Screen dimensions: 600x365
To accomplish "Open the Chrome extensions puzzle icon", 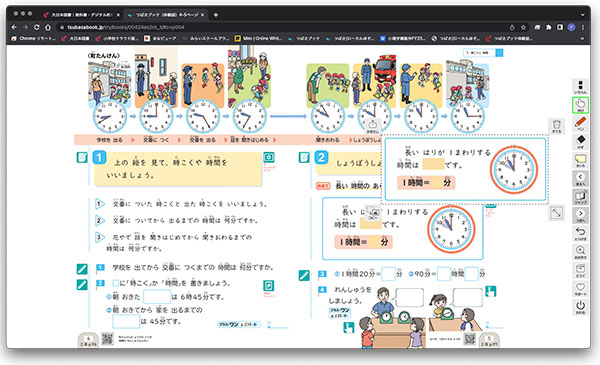I will pos(549,27).
